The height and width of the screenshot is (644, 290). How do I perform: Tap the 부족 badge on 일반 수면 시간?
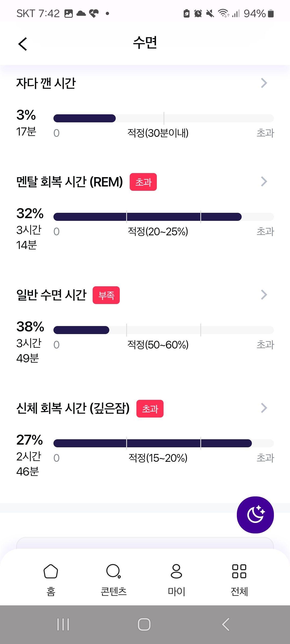[x=106, y=295]
